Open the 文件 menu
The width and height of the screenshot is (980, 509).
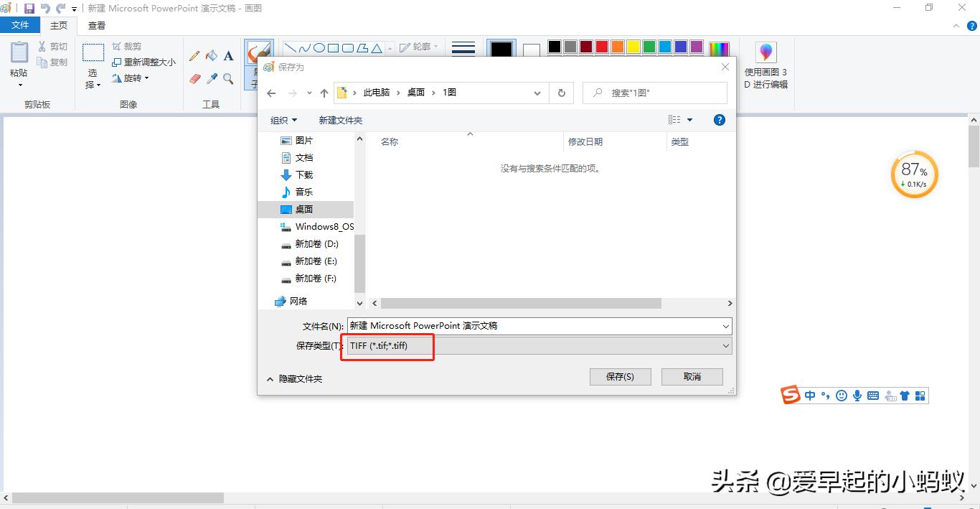click(20, 24)
